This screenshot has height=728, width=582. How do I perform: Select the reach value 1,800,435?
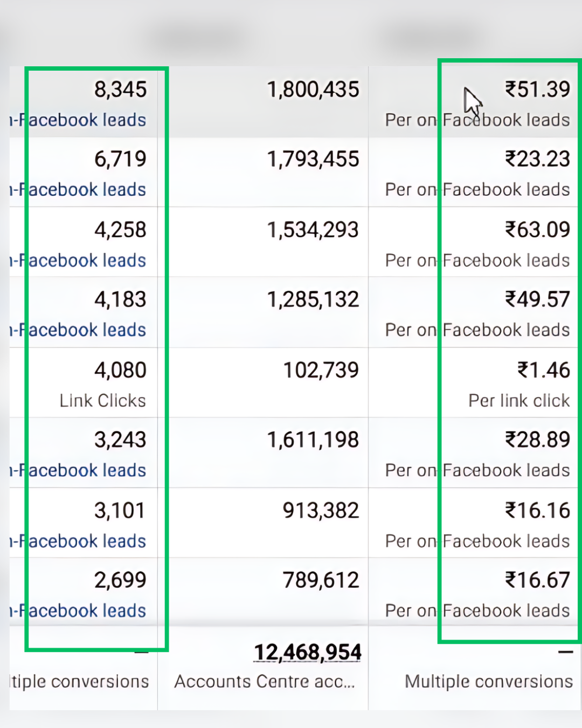313,90
